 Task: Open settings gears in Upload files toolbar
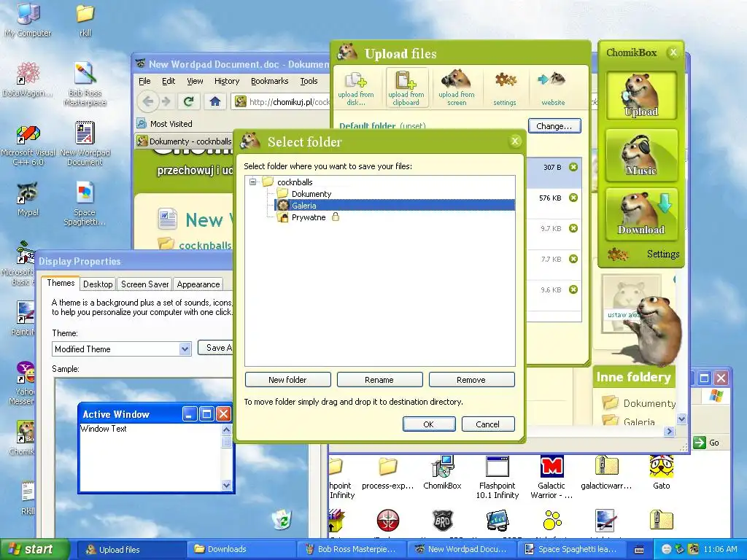505,88
